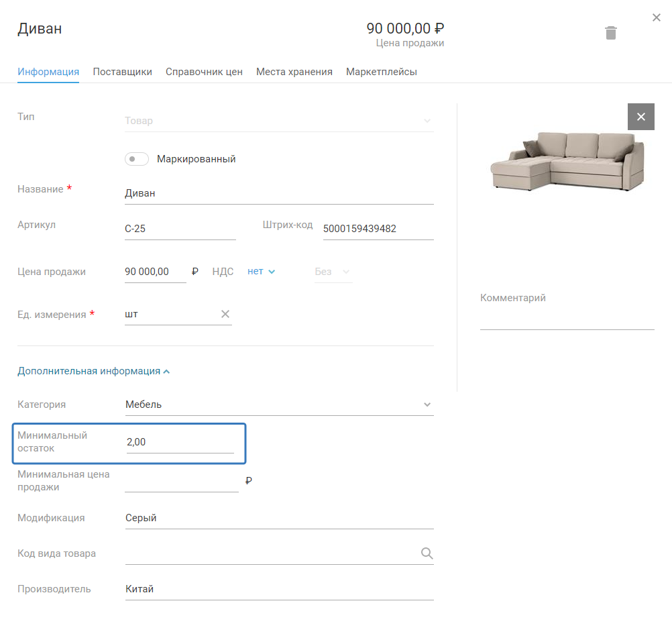This screenshot has width=672, height=644.
Task: Click the Название input field
Action: tap(278, 193)
